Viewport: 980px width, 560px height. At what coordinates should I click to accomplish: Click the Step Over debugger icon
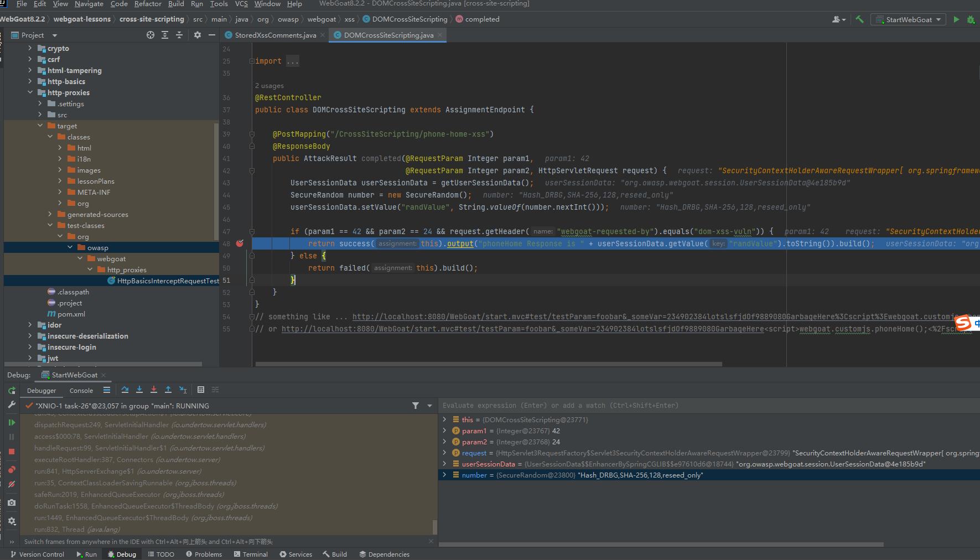[x=125, y=390]
